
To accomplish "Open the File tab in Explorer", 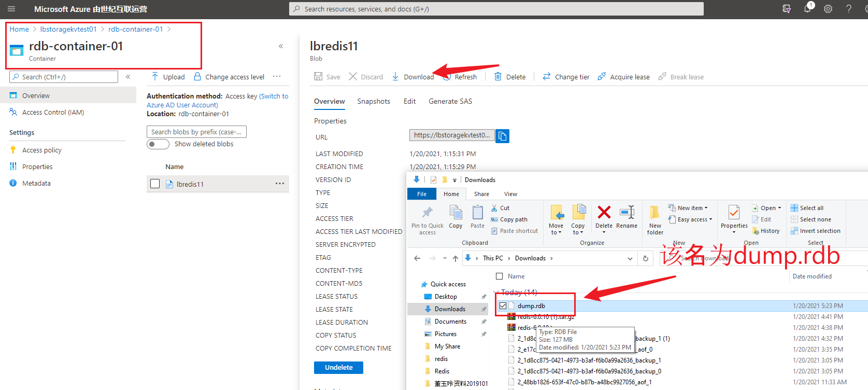I will coord(422,194).
